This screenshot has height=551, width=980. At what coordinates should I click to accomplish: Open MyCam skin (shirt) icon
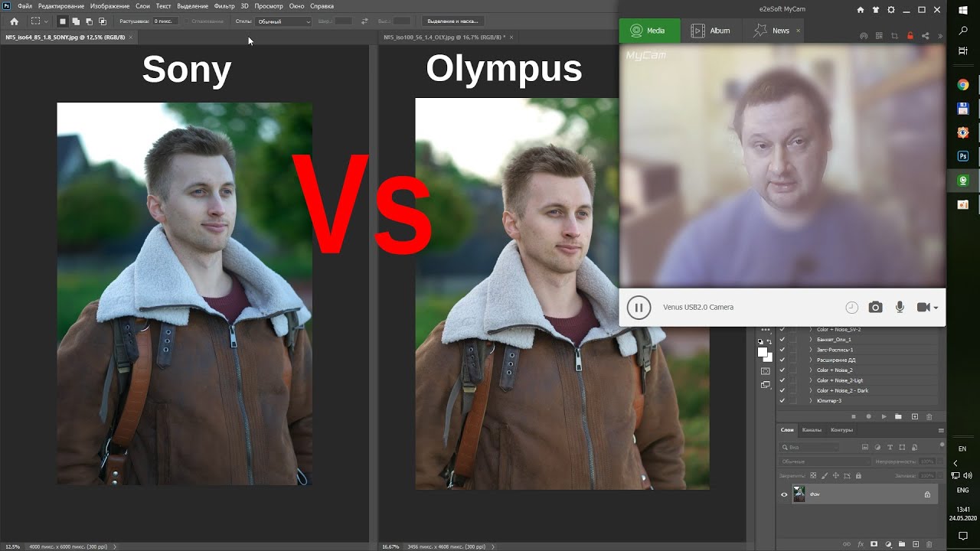point(876,10)
